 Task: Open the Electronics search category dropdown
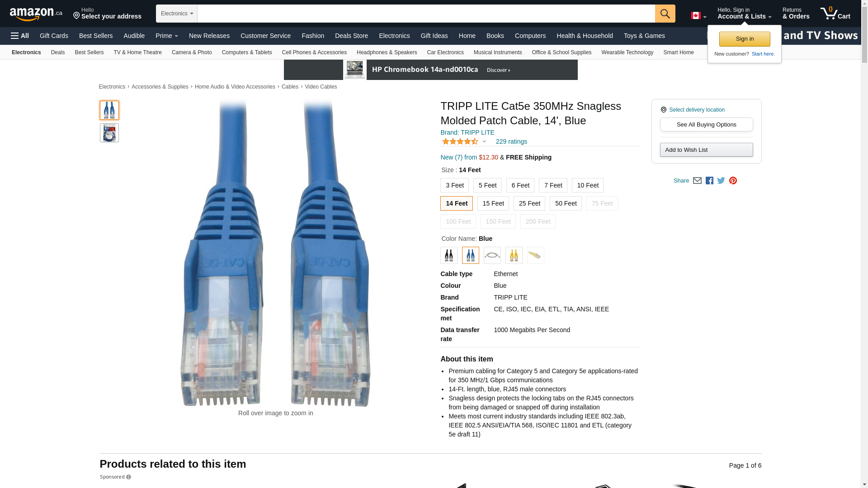pos(177,14)
